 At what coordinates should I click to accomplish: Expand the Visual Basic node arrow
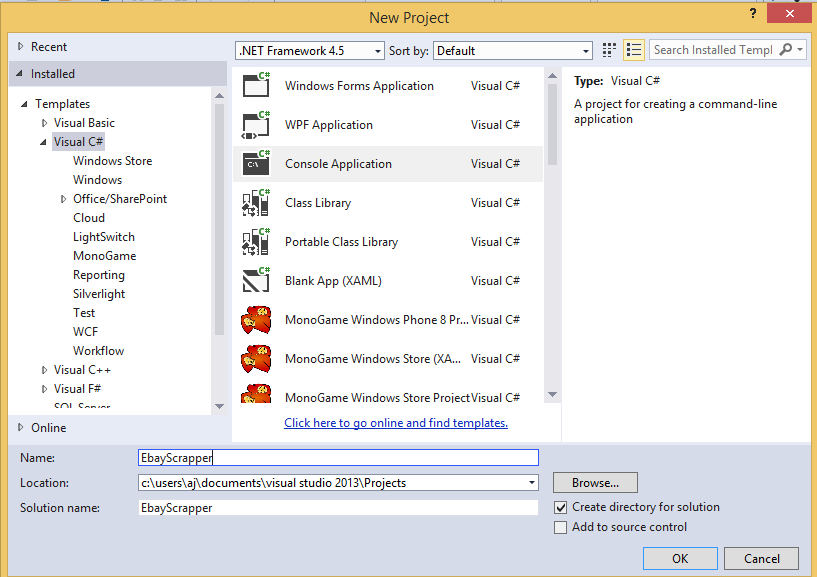(44, 123)
